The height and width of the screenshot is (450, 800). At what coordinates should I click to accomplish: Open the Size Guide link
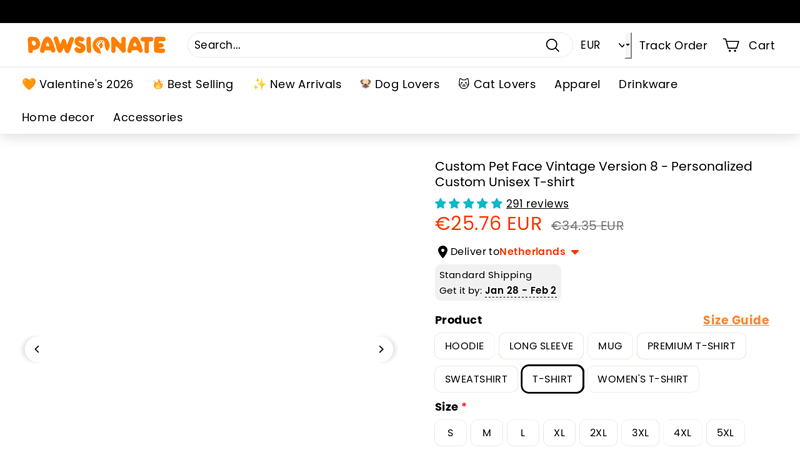click(x=735, y=320)
